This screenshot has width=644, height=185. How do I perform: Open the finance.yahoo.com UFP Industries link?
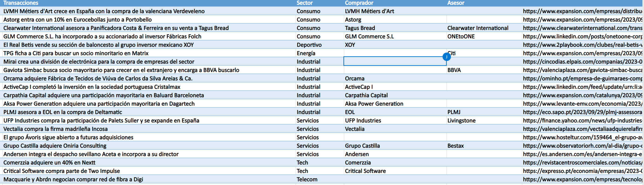coord(583,121)
